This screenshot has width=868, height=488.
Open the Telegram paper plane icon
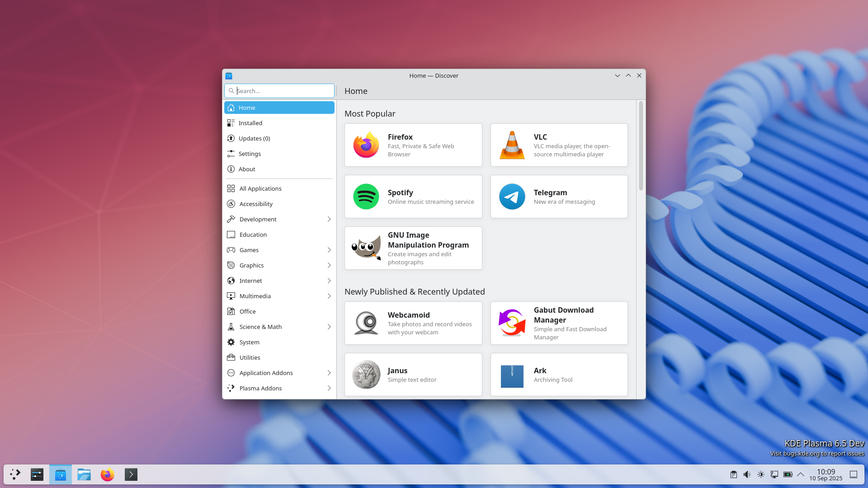point(512,197)
